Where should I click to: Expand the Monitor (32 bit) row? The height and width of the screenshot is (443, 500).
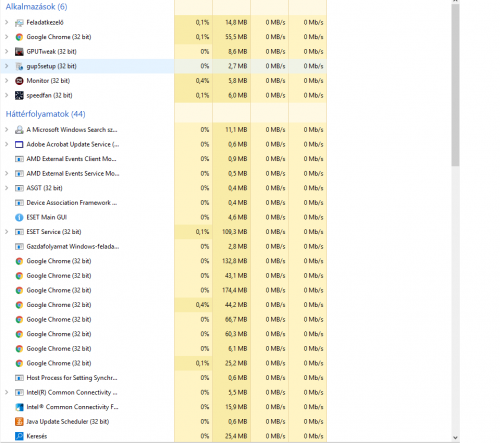click(7, 81)
